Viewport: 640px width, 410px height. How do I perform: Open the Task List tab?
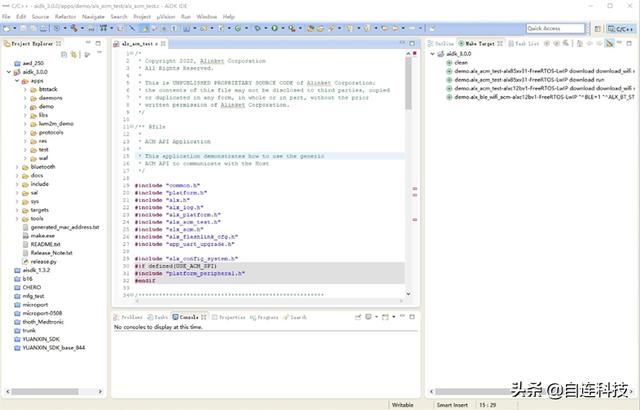527,44
